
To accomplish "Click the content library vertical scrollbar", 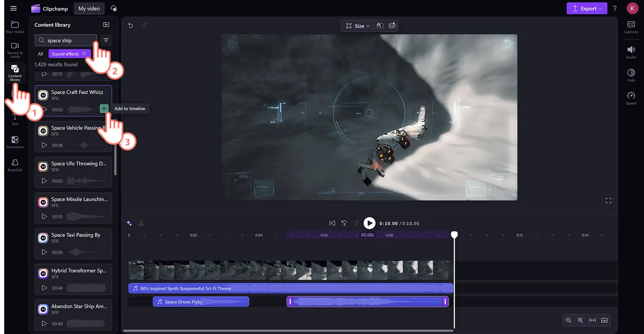I will (x=115, y=148).
